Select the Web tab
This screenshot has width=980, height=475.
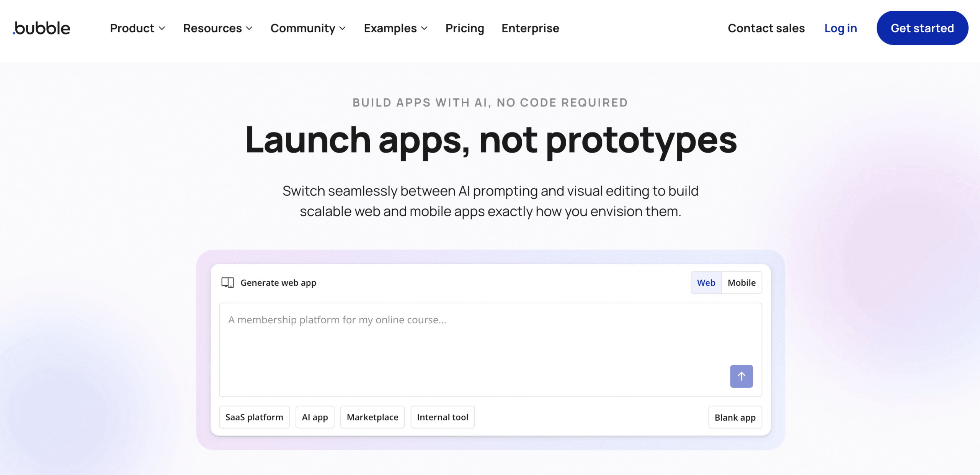coord(706,283)
